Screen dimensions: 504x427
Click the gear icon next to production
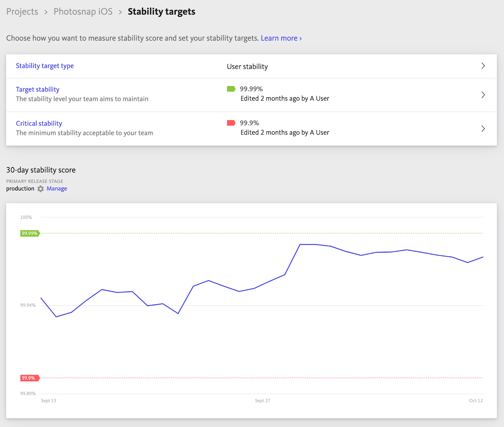coord(41,189)
